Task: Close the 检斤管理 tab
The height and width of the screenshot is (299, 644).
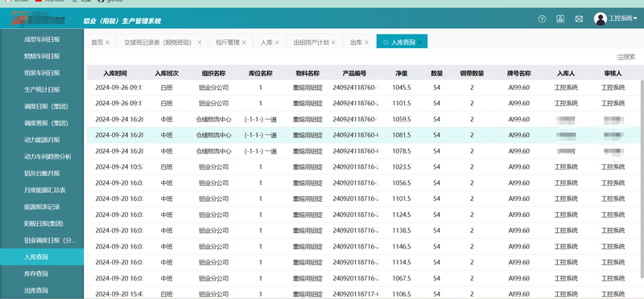Action: coord(244,43)
